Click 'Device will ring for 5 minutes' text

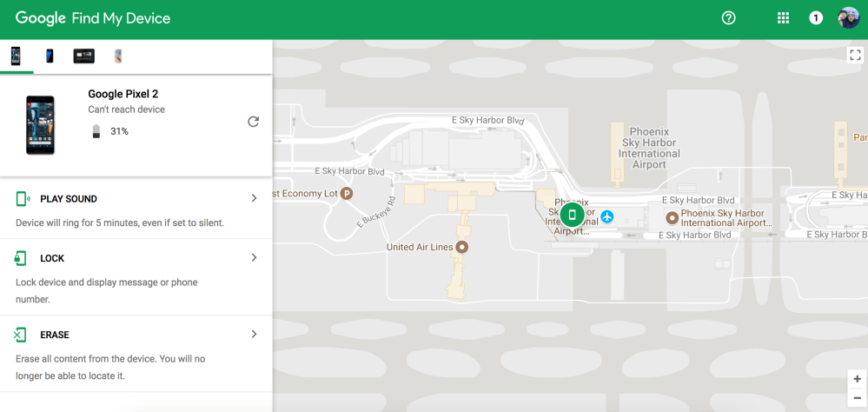tap(120, 223)
